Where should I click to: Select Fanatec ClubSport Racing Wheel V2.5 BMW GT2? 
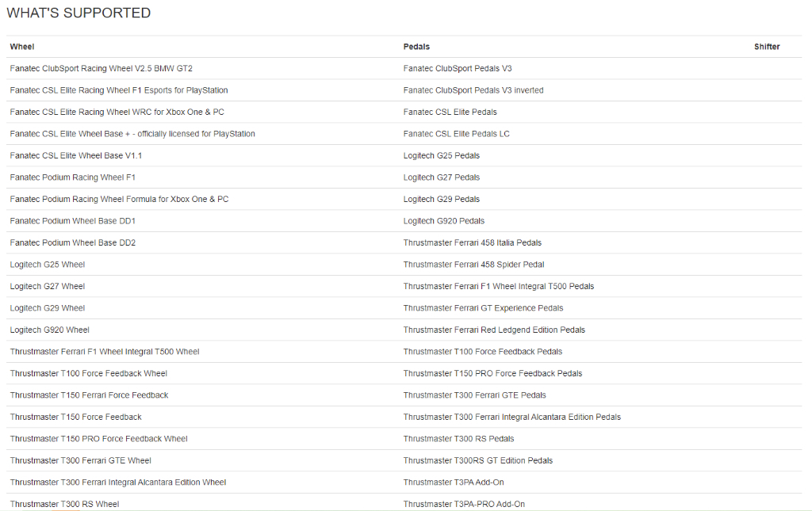[101, 68]
